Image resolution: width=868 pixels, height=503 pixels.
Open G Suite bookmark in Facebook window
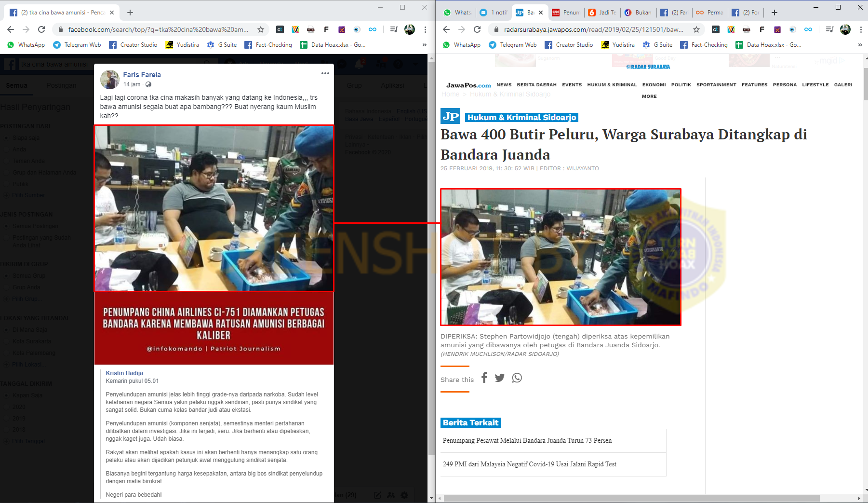tap(222, 45)
